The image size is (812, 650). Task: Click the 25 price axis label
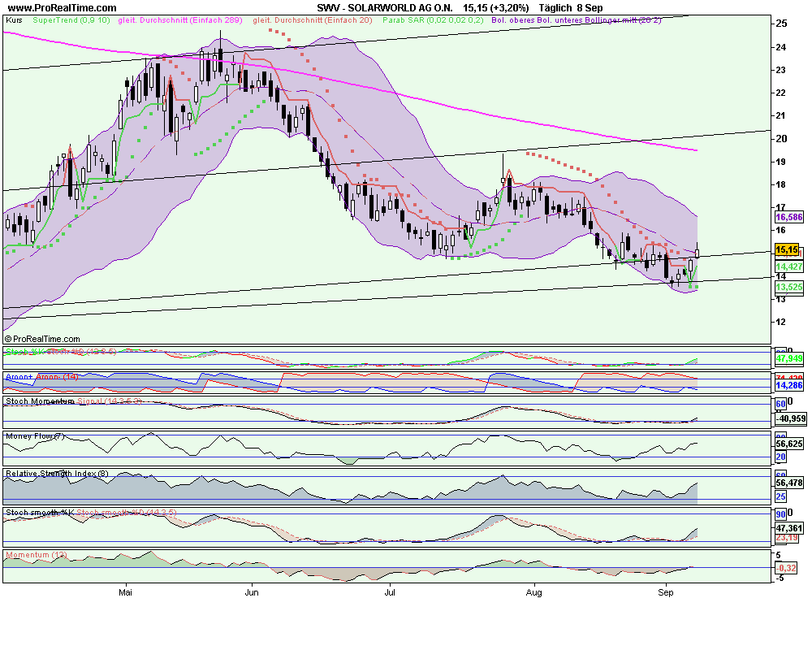coord(781,24)
